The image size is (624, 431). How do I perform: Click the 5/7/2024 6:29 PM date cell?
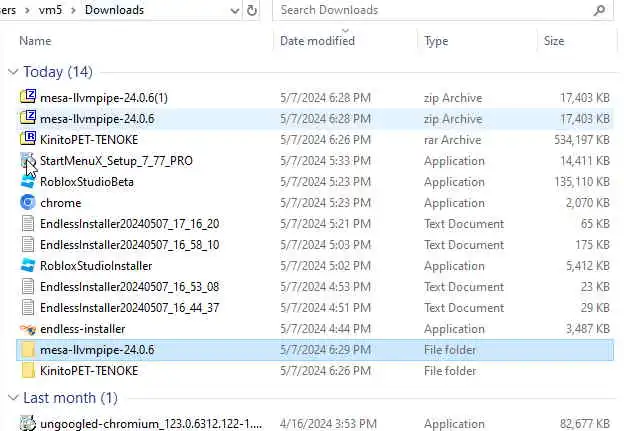click(326, 350)
